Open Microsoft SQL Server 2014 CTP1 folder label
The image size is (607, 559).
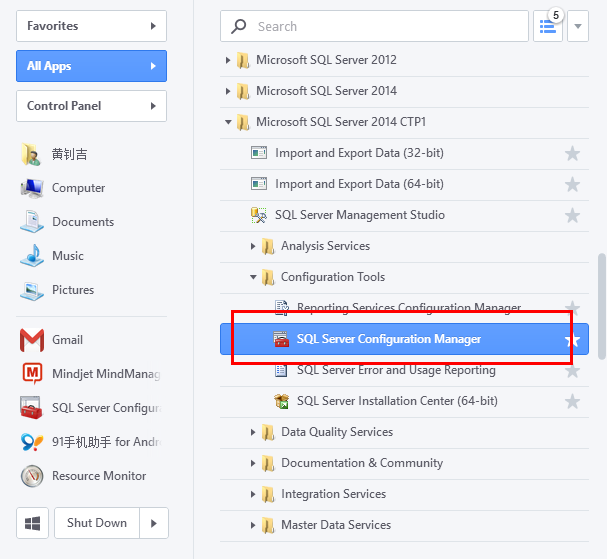tap(341, 122)
